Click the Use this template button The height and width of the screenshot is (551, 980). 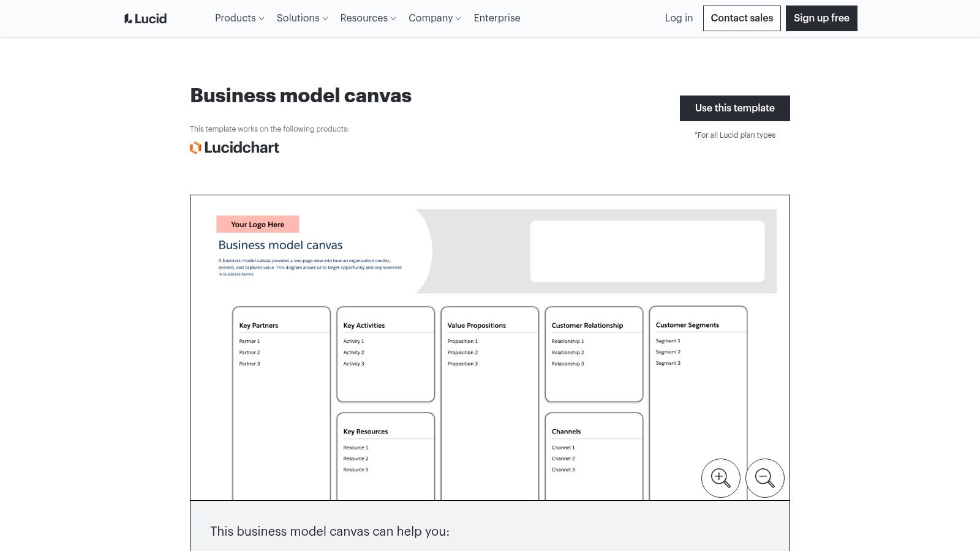734,108
